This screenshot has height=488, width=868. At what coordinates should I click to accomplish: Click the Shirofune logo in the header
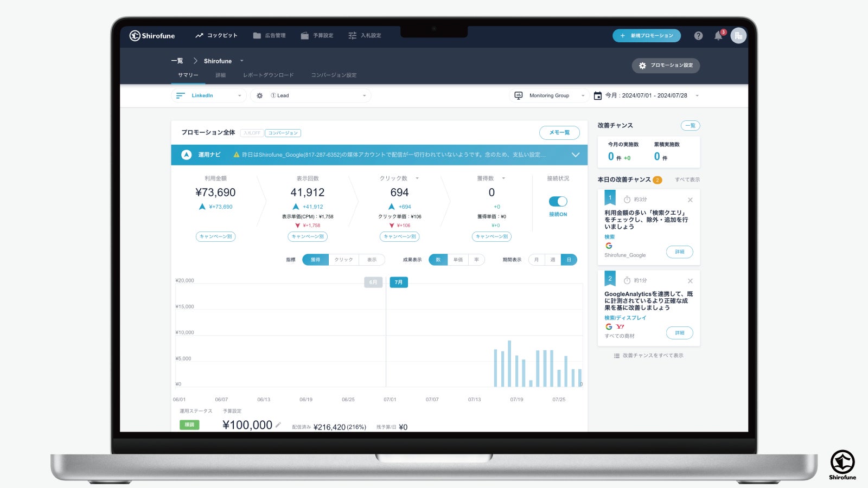click(x=152, y=36)
